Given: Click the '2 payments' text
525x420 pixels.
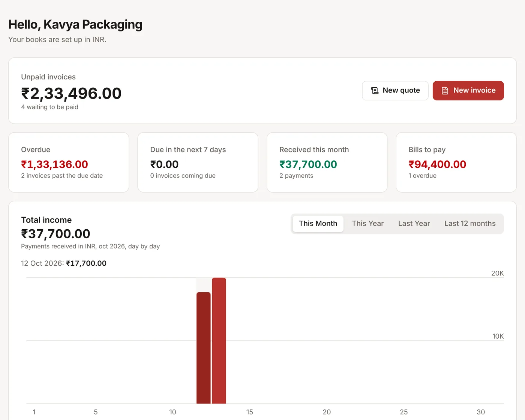Looking at the screenshot, I should point(296,176).
